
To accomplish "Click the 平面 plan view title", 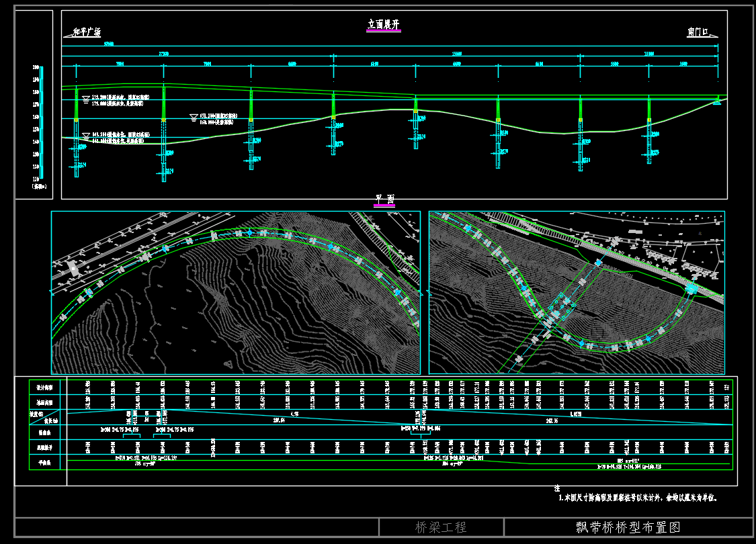I will pyautogui.click(x=384, y=199).
